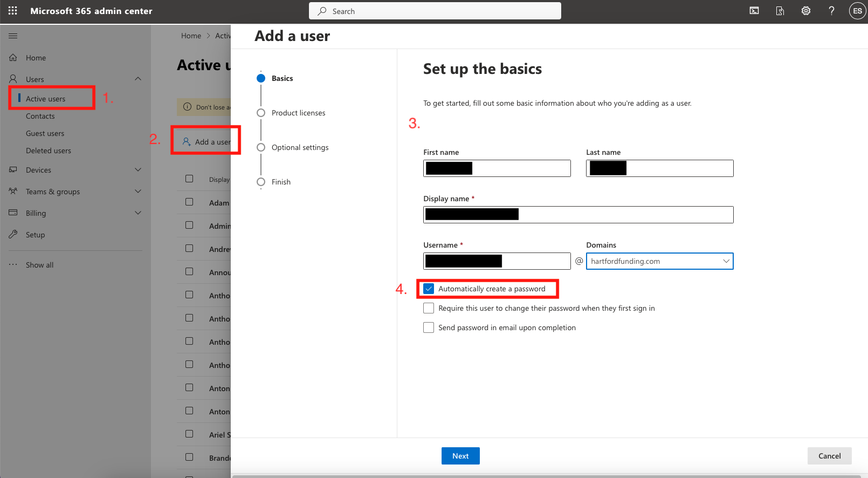The width and height of the screenshot is (868, 478).
Task: Click the Add a user person icon
Action: pyautogui.click(x=187, y=141)
